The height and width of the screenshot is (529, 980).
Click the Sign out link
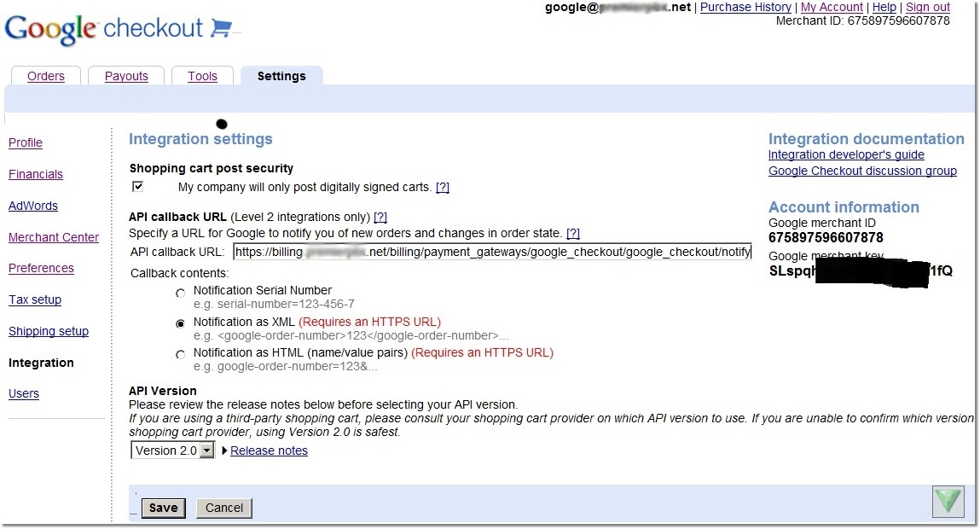click(x=927, y=7)
